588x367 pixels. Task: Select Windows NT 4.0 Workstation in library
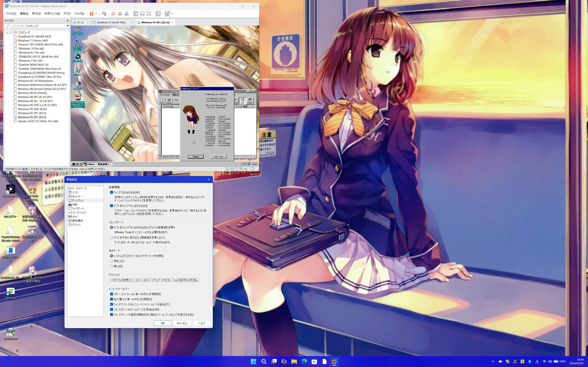[35, 81]
